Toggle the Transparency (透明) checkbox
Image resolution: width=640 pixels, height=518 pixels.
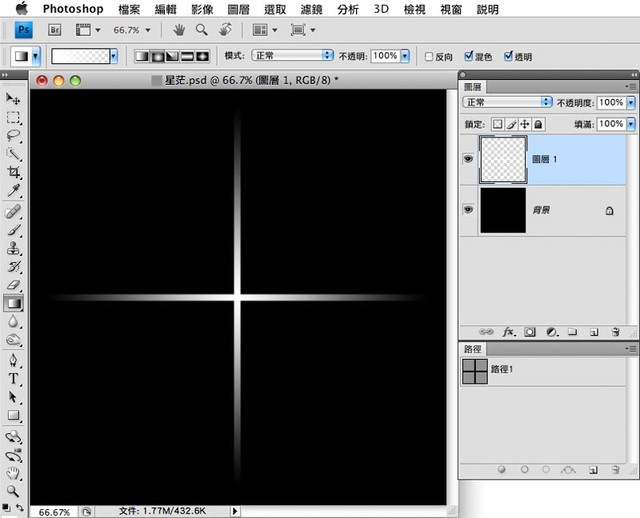(x=508, y=56)
